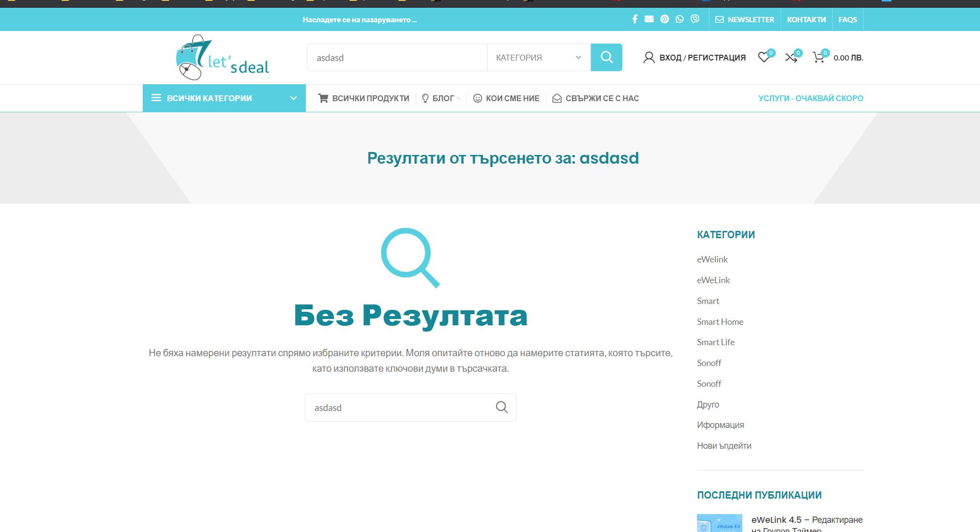Open the NEWSLETTER link
The height and width of the screenshot is (532, 980).
[745, 20]
